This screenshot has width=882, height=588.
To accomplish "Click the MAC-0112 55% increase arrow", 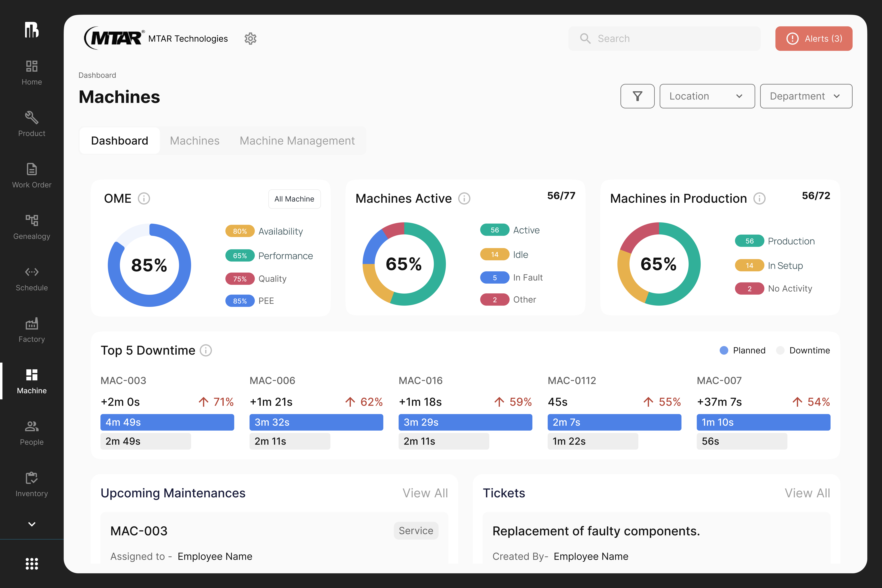I will point(648,402).
